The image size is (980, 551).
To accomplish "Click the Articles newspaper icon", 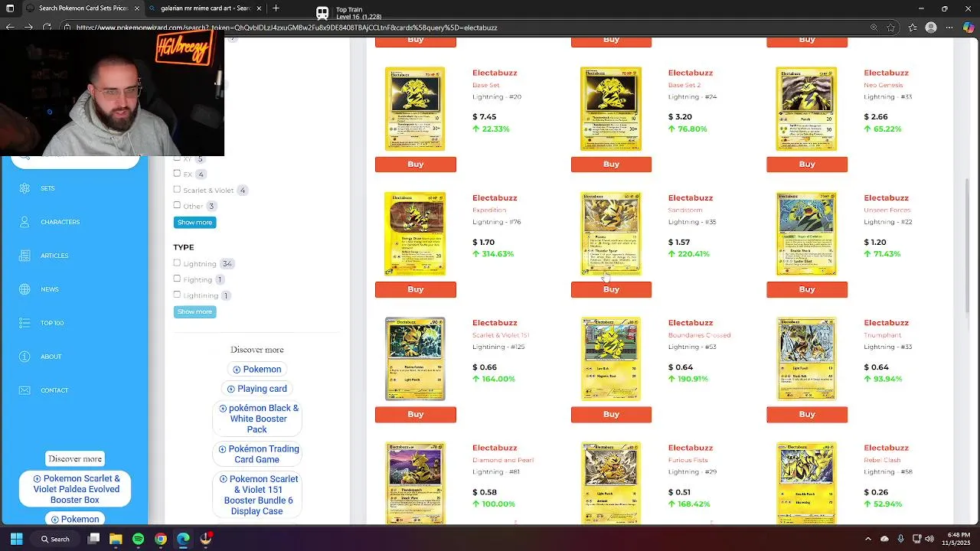I will [24, 256].
